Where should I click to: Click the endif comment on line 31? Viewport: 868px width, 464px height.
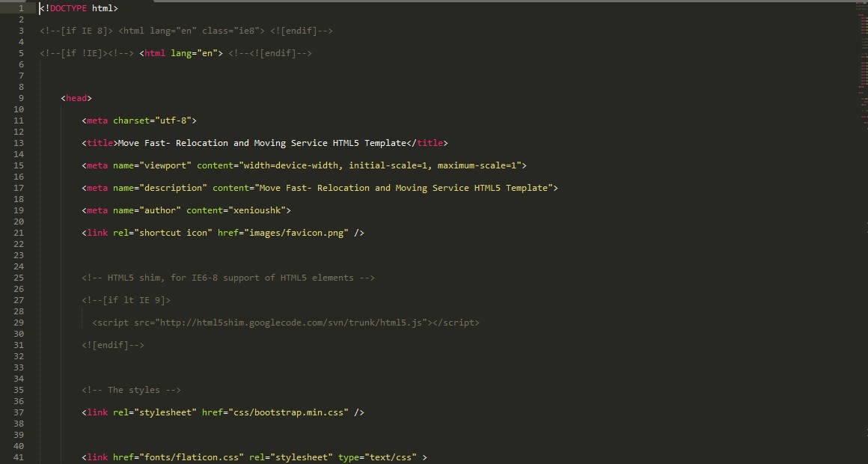click(113, 345)
